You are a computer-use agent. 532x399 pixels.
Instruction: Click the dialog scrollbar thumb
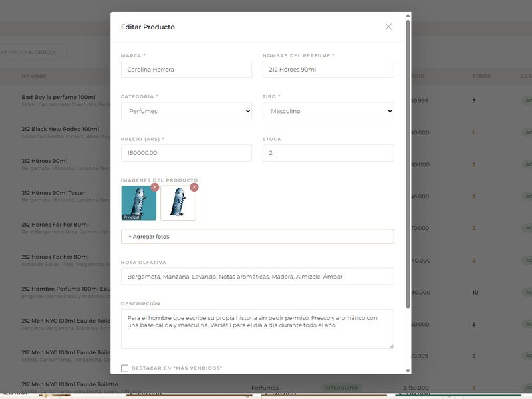pos(408,164)
